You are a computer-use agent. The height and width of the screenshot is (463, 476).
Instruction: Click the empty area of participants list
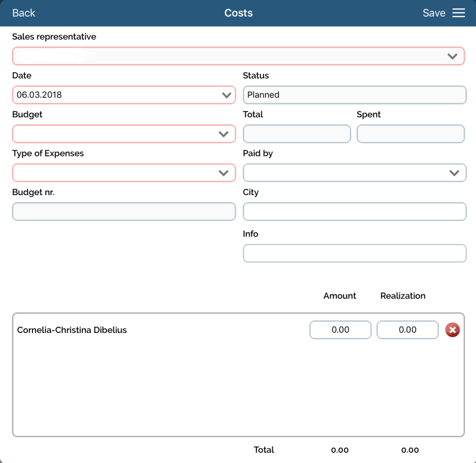[x=237, y=392]
